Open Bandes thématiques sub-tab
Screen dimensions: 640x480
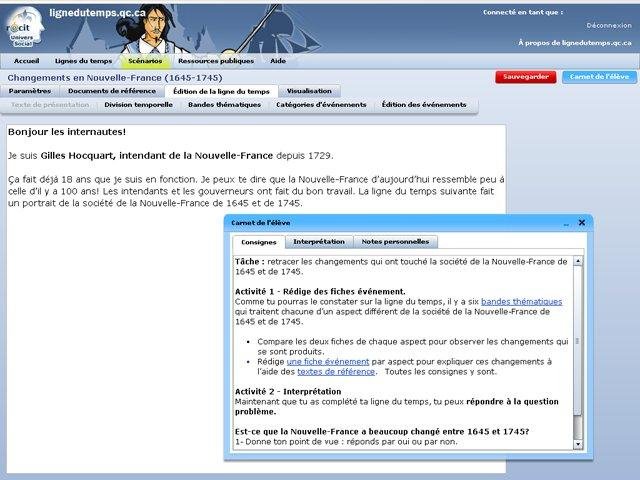(x=224, y=104)
